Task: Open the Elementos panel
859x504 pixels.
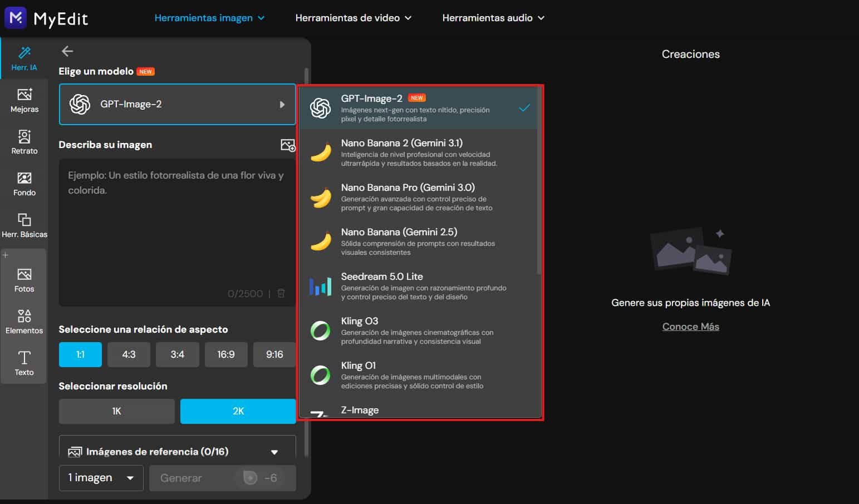Action: [24, 322]
